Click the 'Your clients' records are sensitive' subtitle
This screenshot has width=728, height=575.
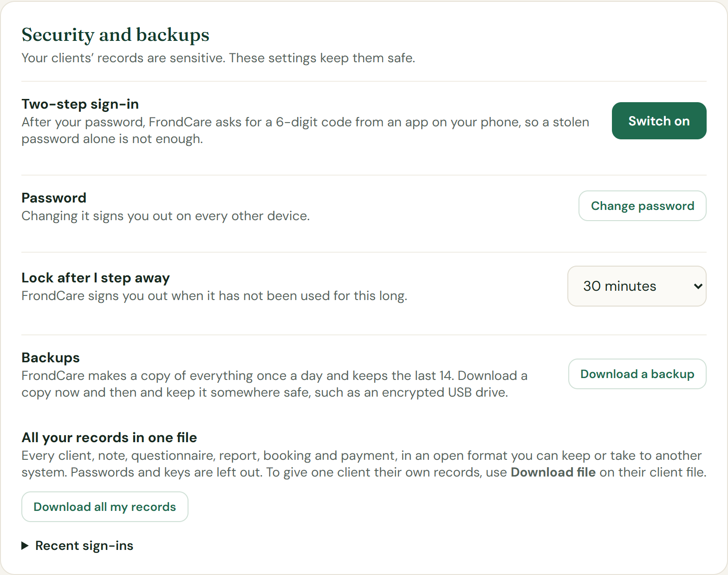click(x=218, y=58)
